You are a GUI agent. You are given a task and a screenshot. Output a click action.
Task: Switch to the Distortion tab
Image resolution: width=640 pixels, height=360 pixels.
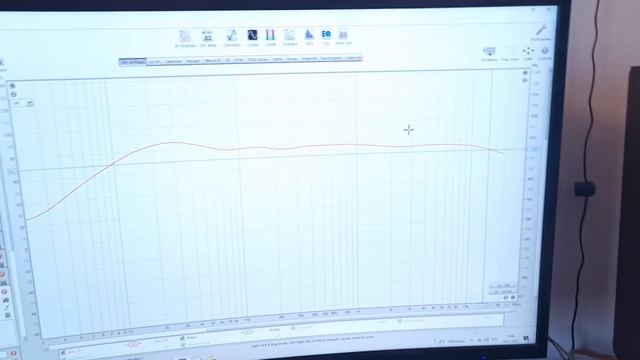[x=174, y=61]
